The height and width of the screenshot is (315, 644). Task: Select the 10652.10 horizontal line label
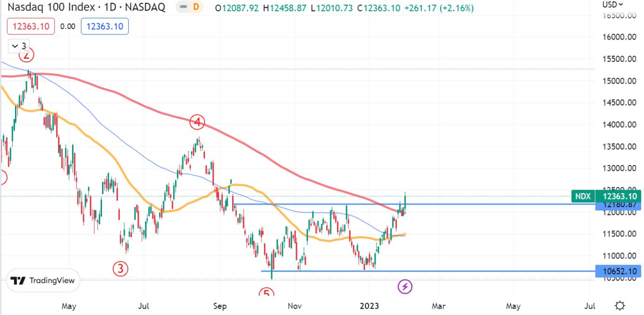pyautogui.click(x=618, y=271)
